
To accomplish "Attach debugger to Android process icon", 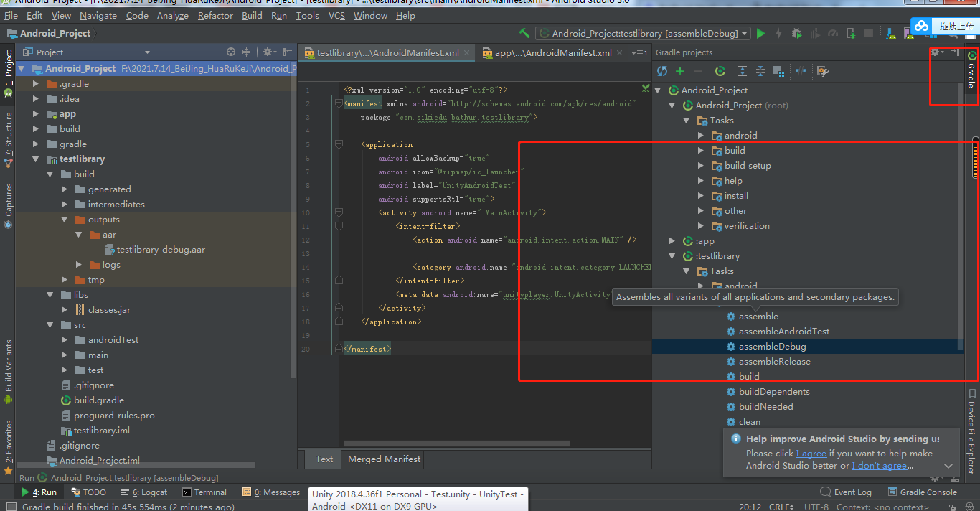I will click(851, 33).
